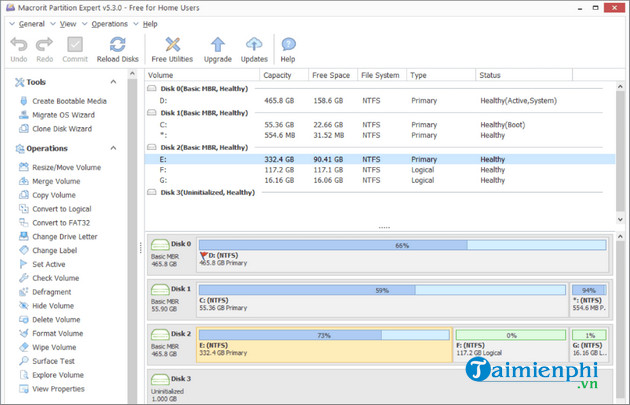The width and height of the screenshot is (630, 405).
Task: Click the Set Active flag icon
Action: (x=24, y=264)
